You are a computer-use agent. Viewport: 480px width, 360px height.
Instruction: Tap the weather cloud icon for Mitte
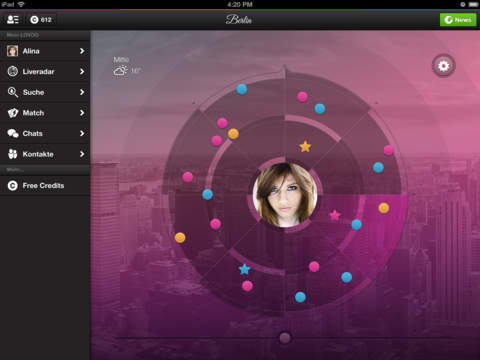pos(120,71)
